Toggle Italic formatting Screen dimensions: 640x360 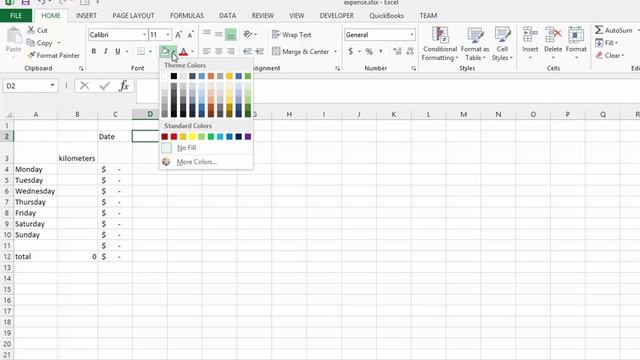coord(106,51)
